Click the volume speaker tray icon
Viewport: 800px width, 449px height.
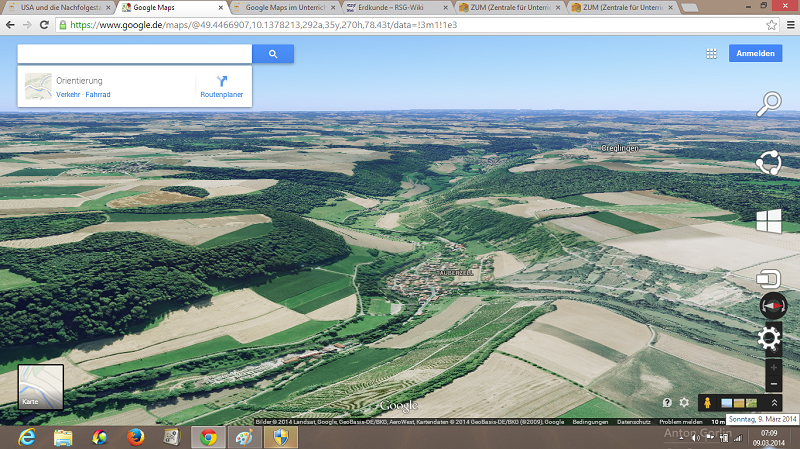pos(695,438)
